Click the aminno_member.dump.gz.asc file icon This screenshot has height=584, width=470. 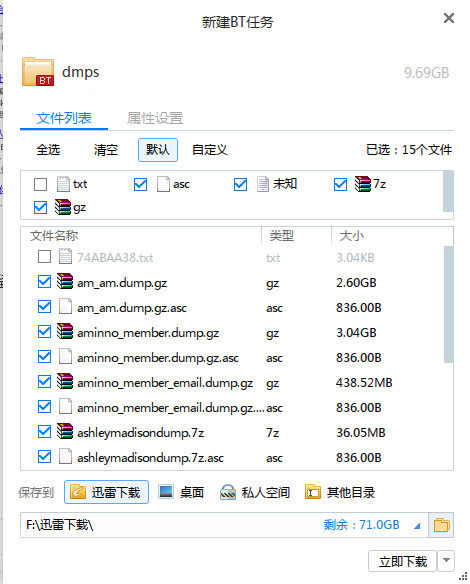(65, 357)
